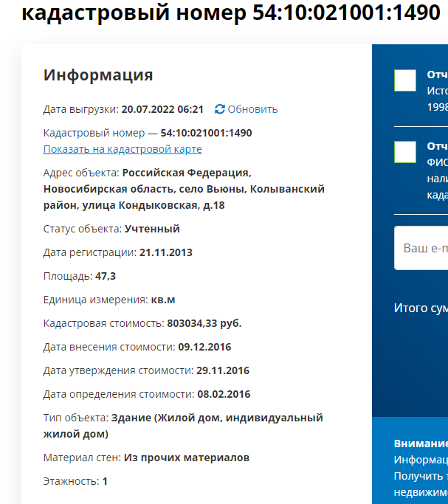Click cost determination date 08.02.2016
The width and height of the screenshot is (448, 504).
click(224, 394)
